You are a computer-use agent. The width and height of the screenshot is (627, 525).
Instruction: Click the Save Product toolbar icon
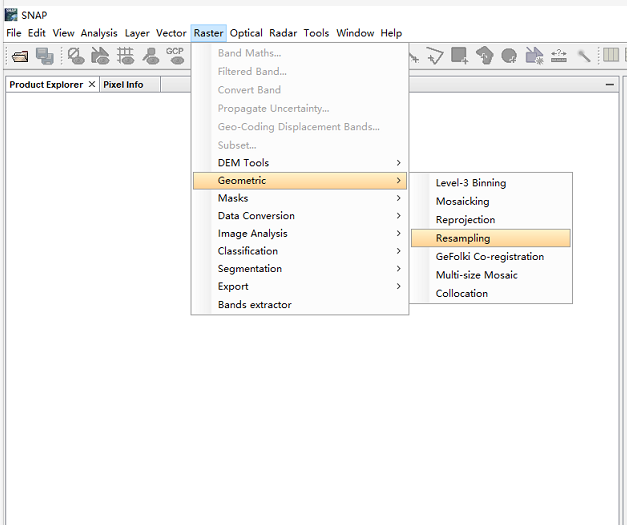tap(44, 56)
